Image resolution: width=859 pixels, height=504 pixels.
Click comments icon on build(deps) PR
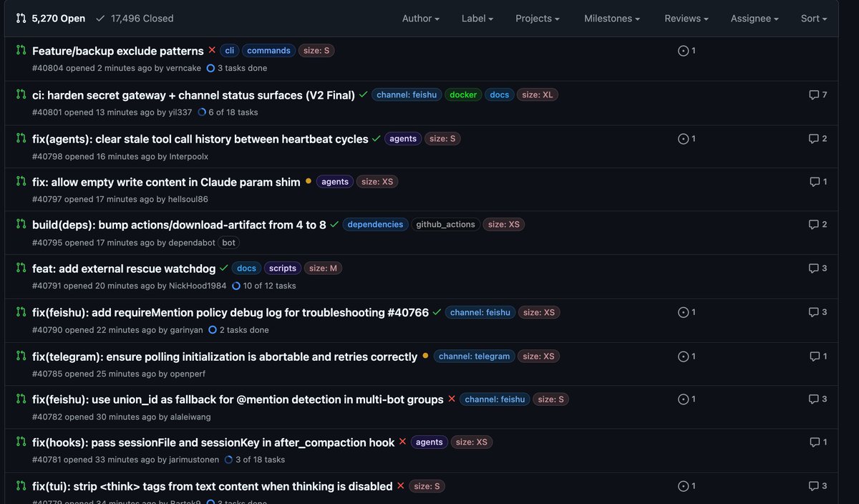[x=818, y=225]
